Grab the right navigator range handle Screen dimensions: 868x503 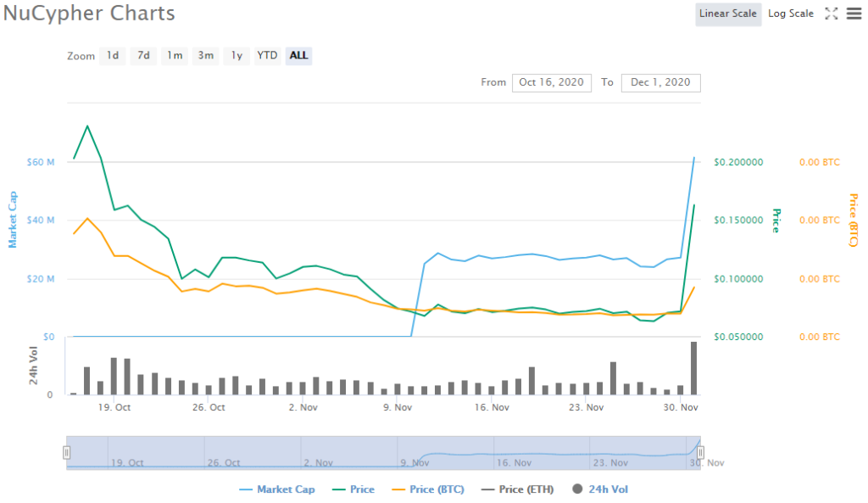point(700,453)
